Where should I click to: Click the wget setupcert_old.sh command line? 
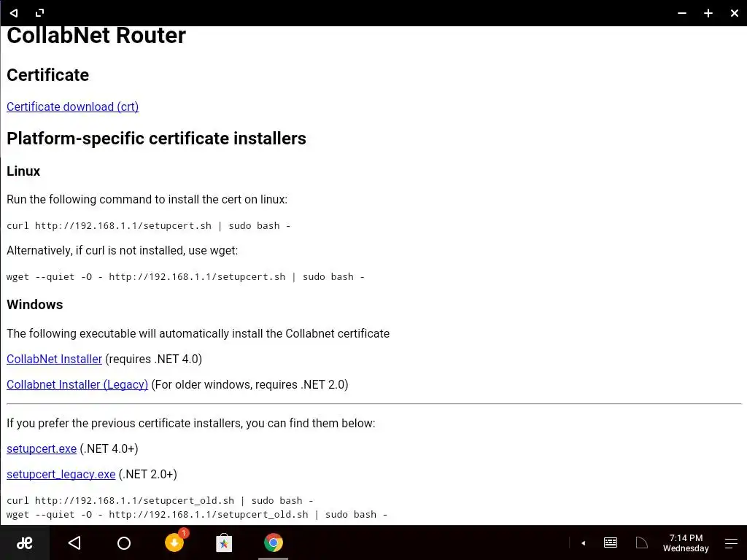[x=197, y=514]
